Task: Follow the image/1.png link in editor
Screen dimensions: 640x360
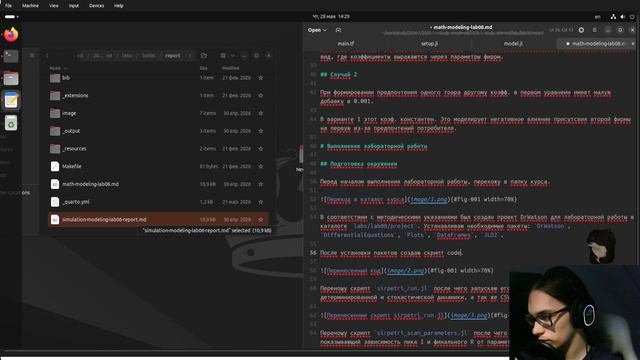Action: coord(429,199)
